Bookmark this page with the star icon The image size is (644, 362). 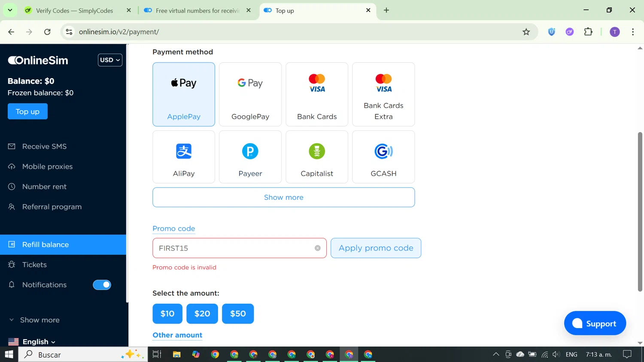(526, 32)
